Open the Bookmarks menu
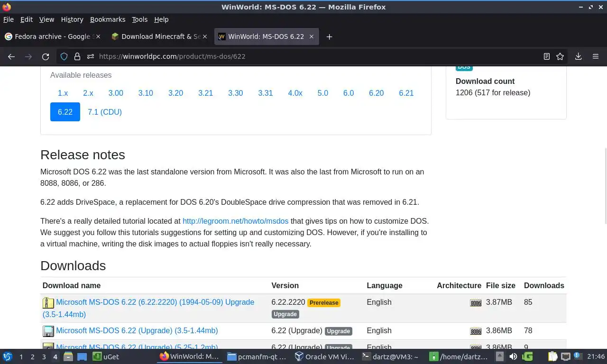 coord(108,19)
